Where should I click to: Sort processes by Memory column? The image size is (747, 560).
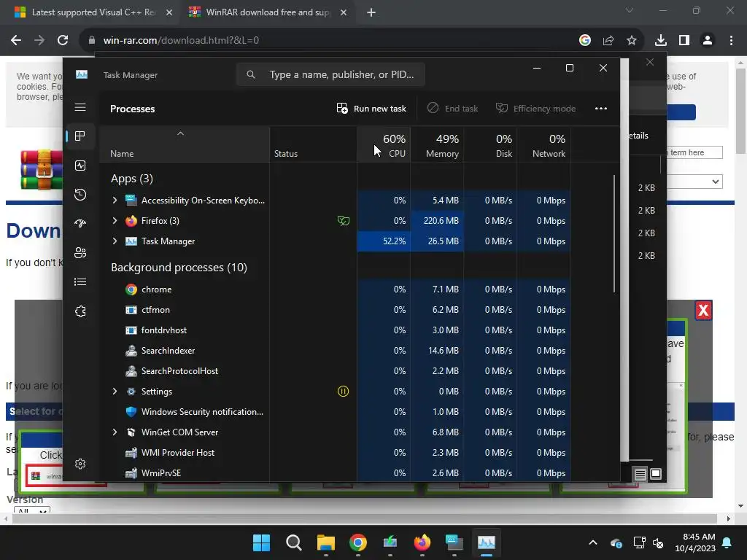[x=437, y=145]
